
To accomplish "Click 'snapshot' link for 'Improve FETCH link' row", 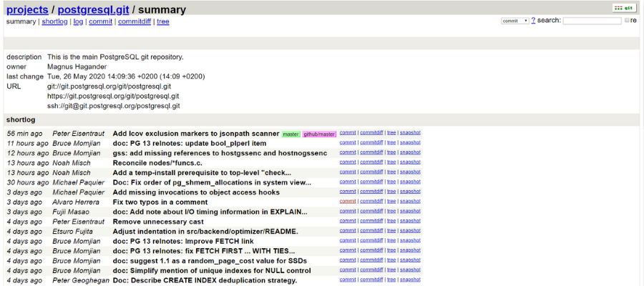I will tap(410, 240).
